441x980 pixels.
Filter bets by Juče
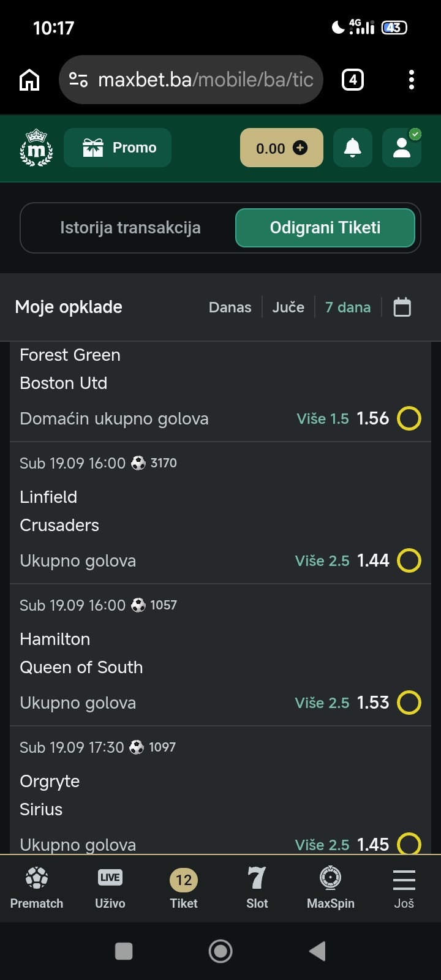click(288, 307)
